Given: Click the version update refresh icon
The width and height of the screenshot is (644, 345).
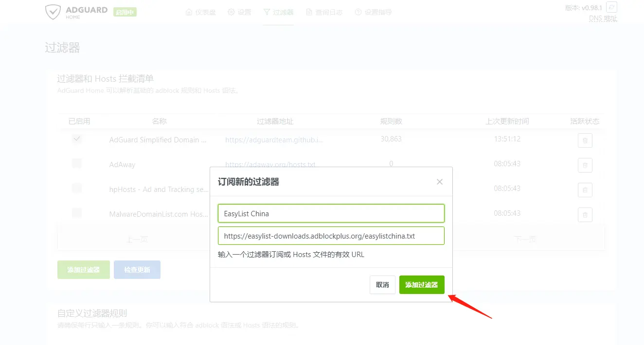Looking at the screenshot, I should (612, 7).
